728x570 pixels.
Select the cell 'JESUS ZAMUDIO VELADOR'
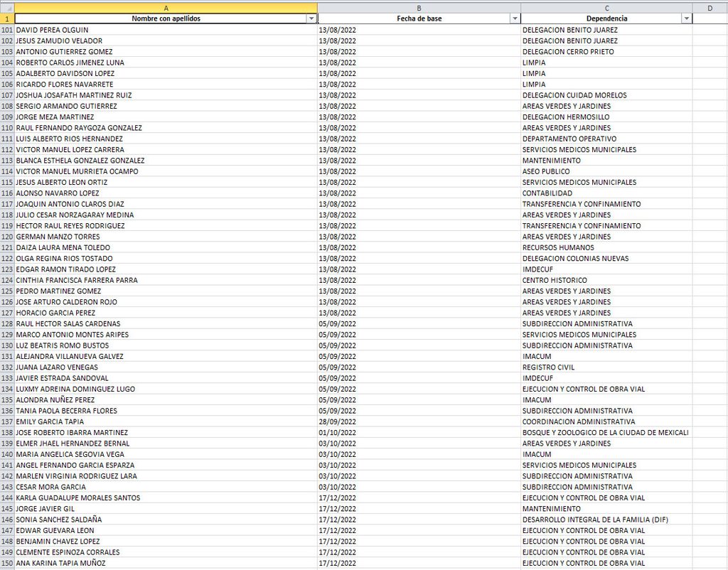click(x=166, y=41)
